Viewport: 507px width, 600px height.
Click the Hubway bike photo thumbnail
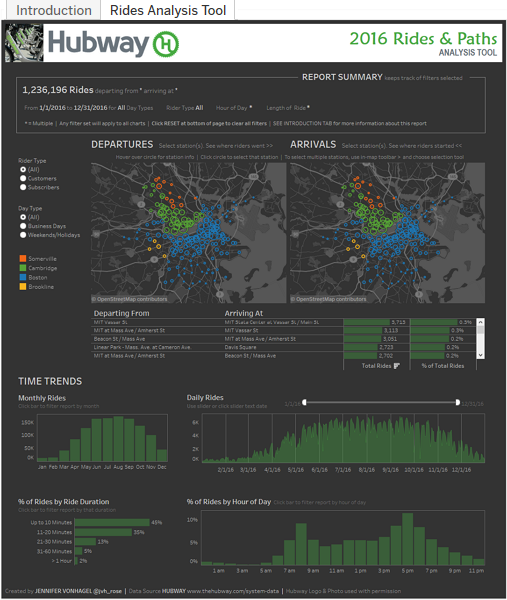(x=24, y=43)
